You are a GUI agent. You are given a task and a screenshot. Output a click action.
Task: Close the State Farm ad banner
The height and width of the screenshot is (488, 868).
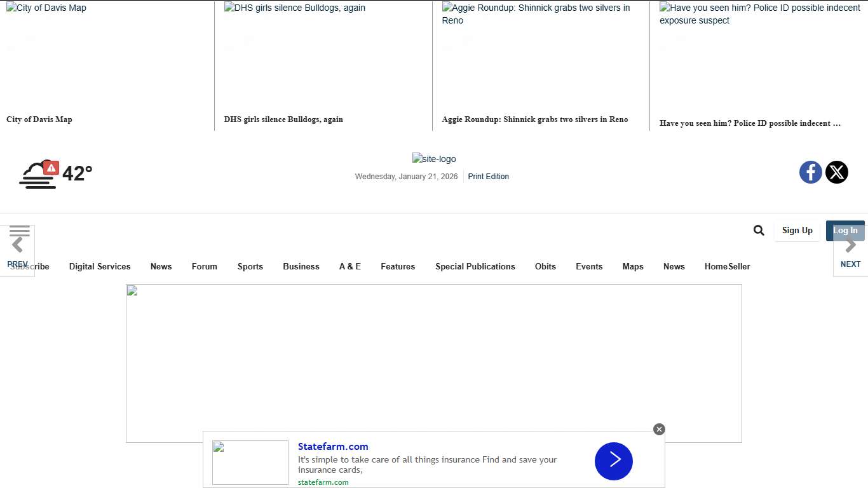tap(659, 430)
